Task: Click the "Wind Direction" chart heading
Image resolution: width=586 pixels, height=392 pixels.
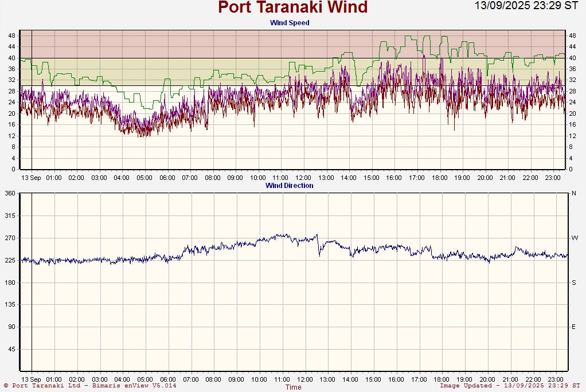Action: pos(289,185)
